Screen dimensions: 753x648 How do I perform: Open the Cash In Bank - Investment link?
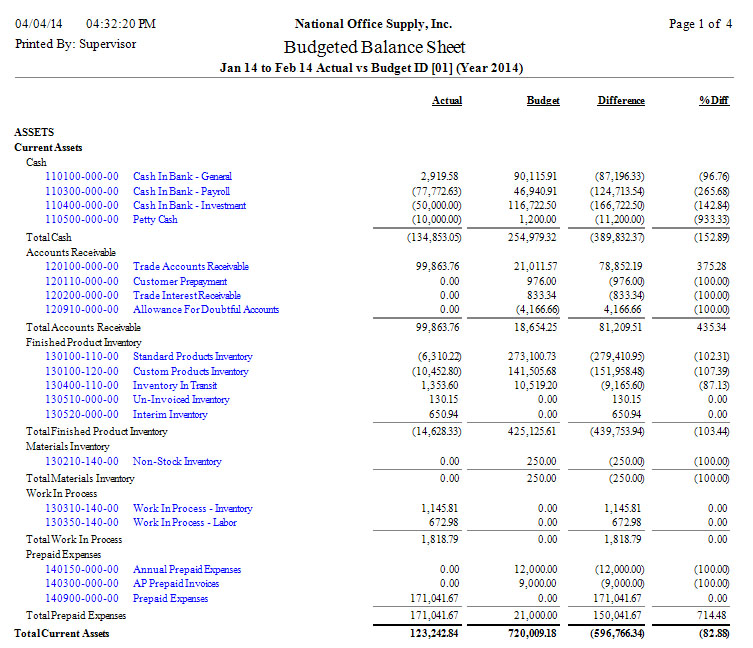[x=189, y=206]
